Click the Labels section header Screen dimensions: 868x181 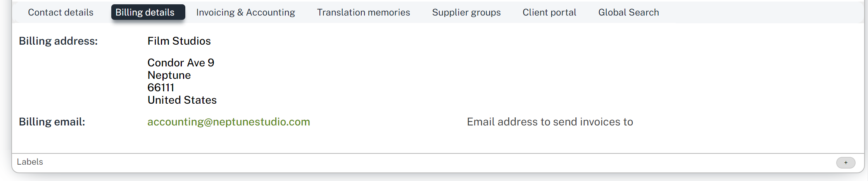30,162
